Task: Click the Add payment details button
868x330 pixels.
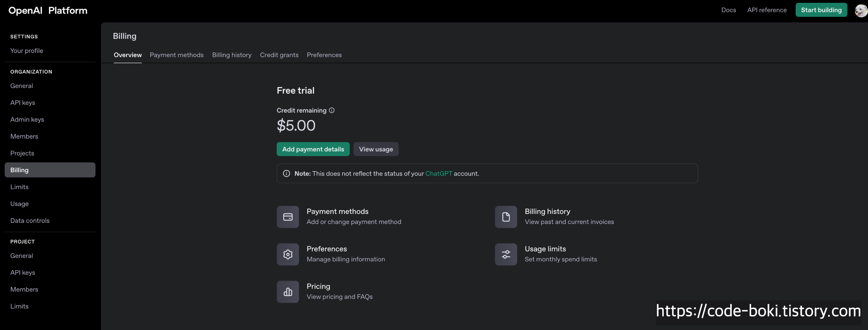Action: [x=313, y=149]
